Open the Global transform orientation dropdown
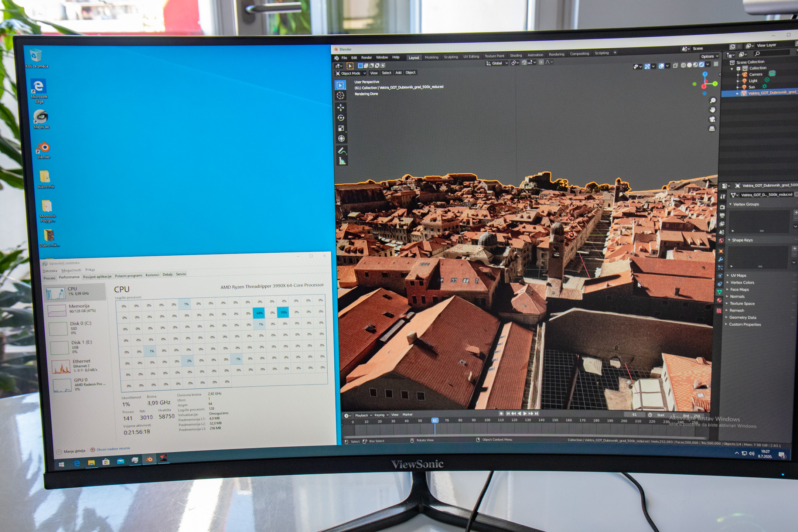 pyautogui.click(x=497, y=63)
